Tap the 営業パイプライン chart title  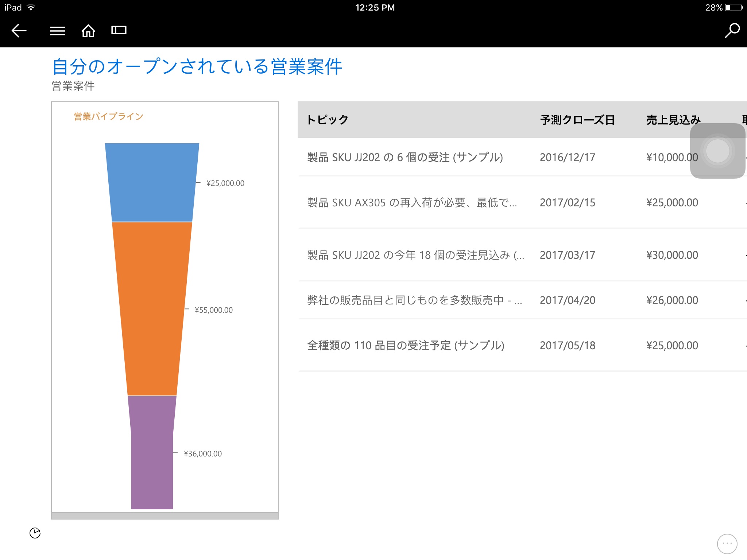tap(108, 116)
